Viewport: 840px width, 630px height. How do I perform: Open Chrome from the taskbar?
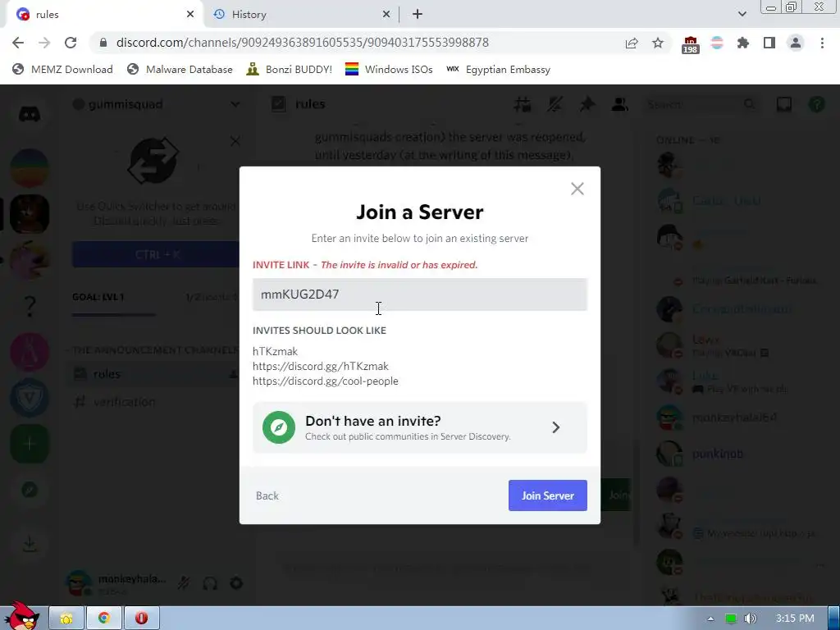click(x=104, y=619)
